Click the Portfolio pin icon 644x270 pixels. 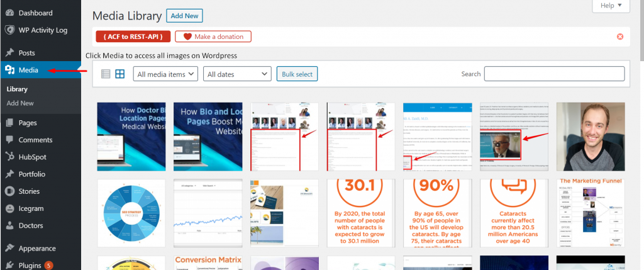(10, 174)
